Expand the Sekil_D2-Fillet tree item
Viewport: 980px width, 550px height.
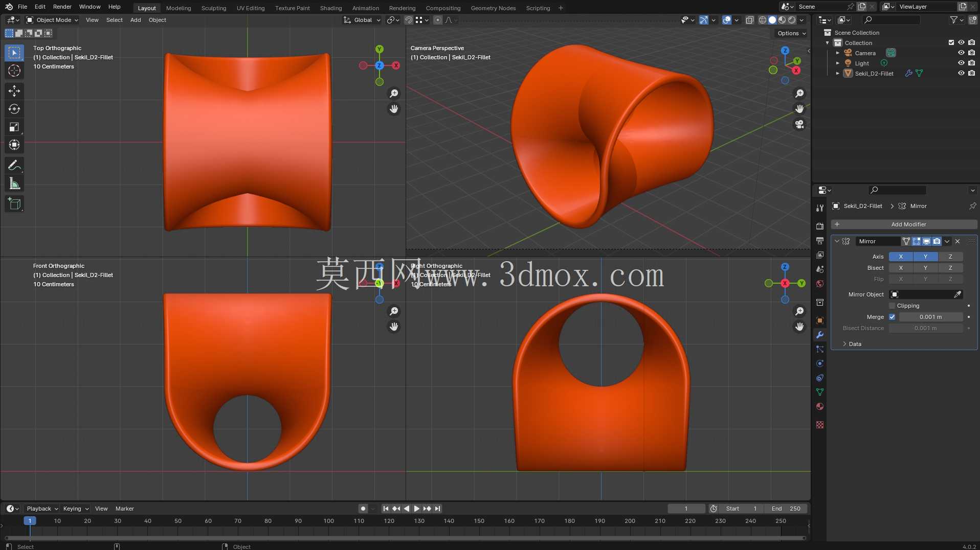coord(837,74)
